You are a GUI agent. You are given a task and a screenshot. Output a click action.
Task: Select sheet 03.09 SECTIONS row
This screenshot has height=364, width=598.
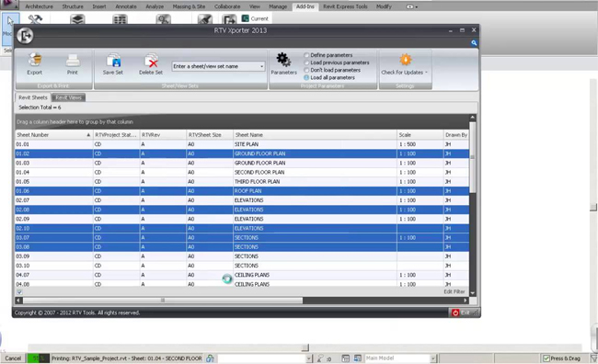tap(242, 256)
